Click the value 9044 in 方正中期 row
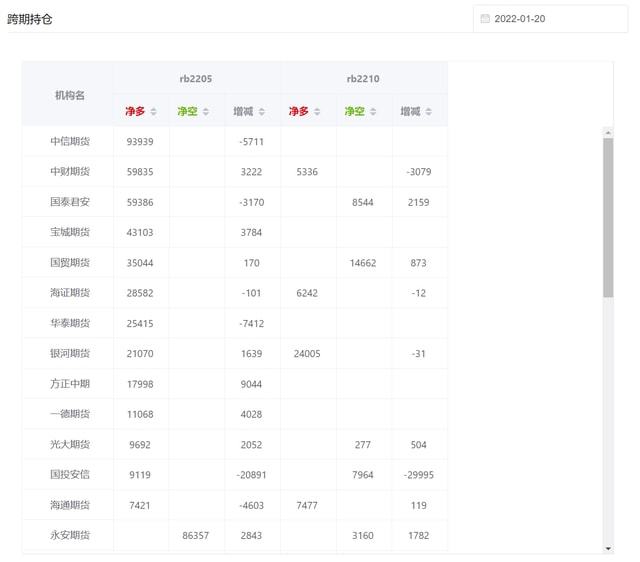The image size is (640, 562). [251, 384]
